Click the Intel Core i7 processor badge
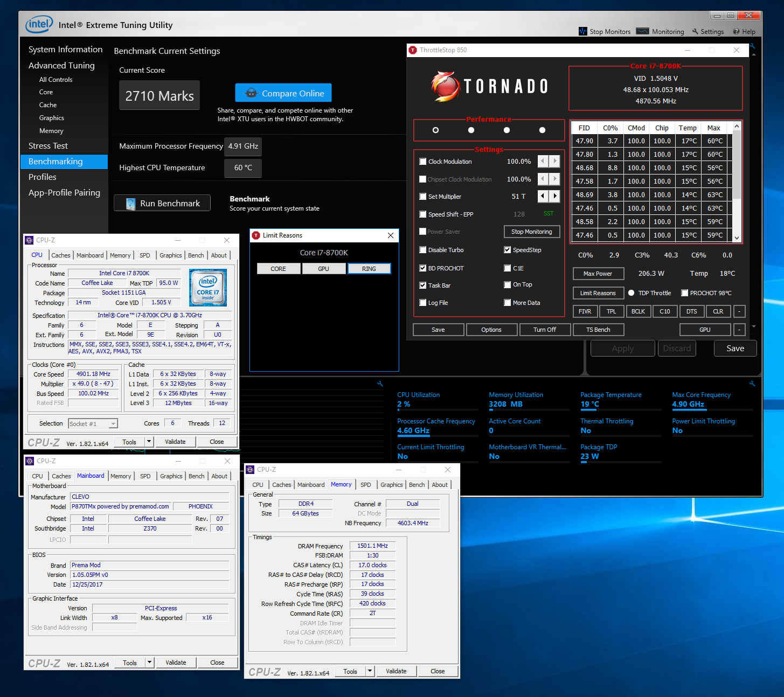The image size is (784, 697). [x=208, y=287]
